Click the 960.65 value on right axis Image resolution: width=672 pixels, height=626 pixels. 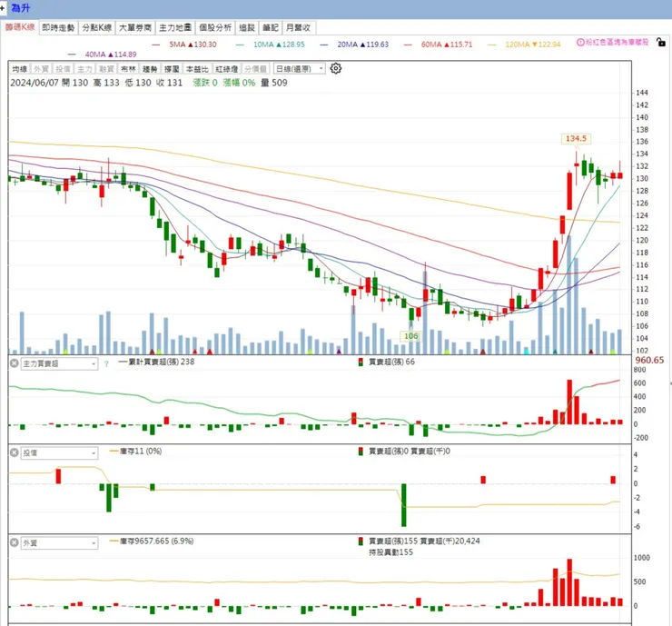click(x=649, y=360)
